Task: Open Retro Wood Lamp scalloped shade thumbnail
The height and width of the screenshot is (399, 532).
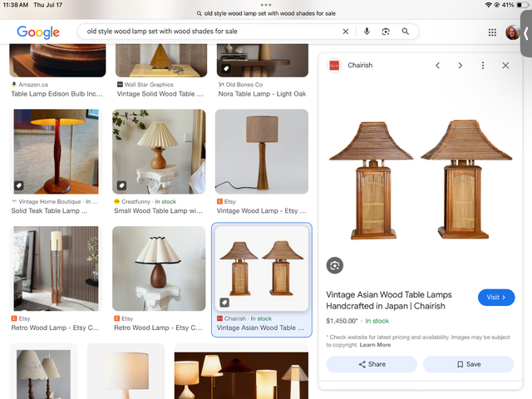Action: coord(159,268)
